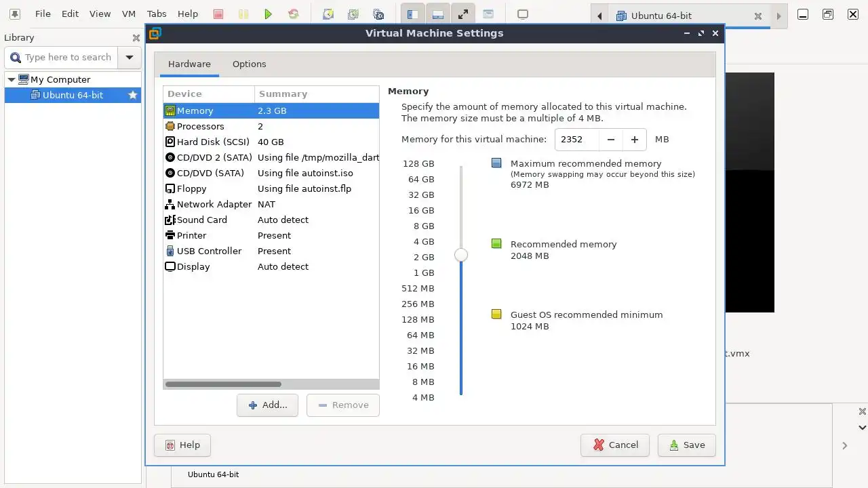Click the Save button
This screenshot has height=488, width=868.
pyautogui.click(x=686, y=445)
